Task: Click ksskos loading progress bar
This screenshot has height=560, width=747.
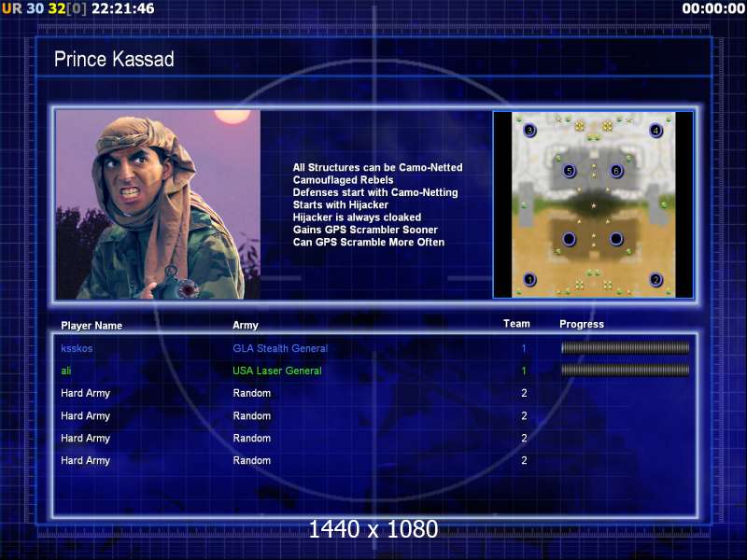Action: [x=625, y=348]
